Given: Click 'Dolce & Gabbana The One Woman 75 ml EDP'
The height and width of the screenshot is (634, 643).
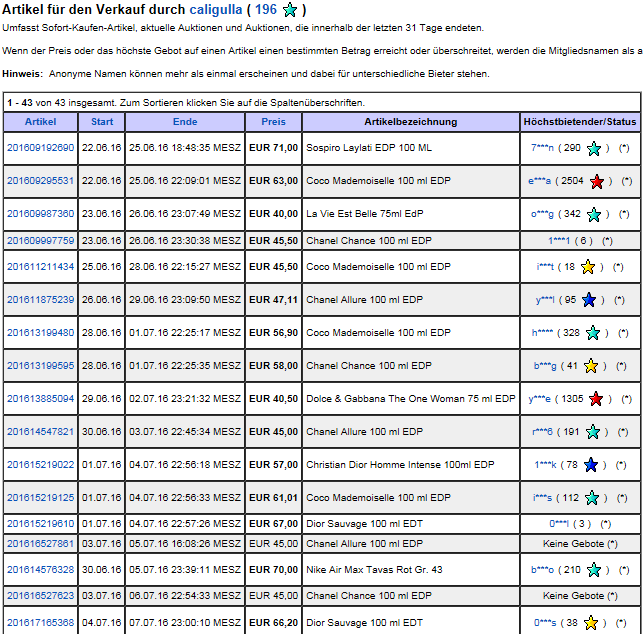Looking at the screenshot, I should pyautogui.click(x=410, y=399).
